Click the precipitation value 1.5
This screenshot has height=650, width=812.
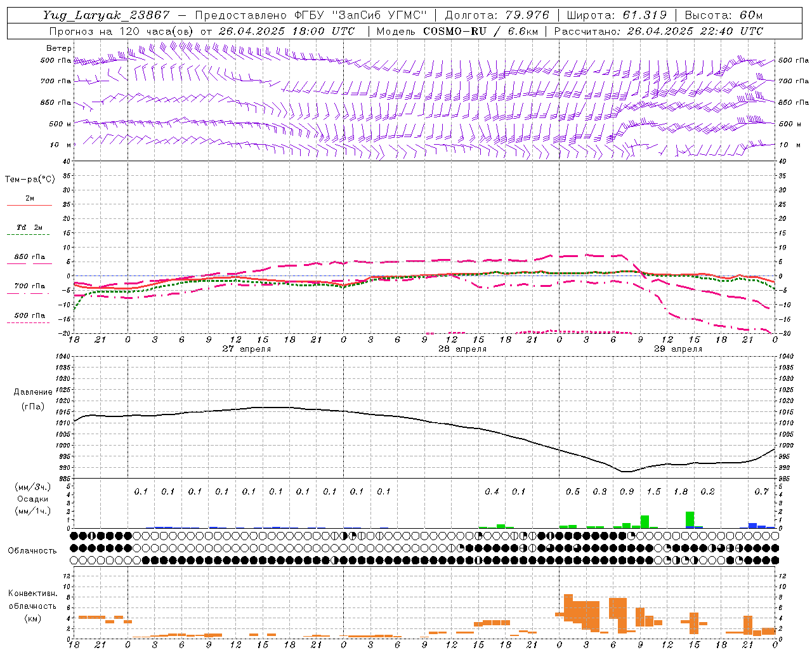click(x=653, y=492)
